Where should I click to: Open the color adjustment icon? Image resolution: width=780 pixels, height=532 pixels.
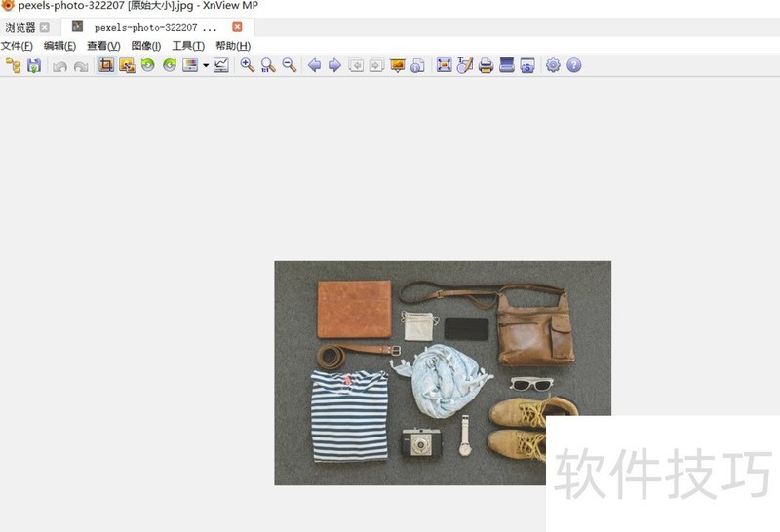pyautogui.click(x=190, y=65)
